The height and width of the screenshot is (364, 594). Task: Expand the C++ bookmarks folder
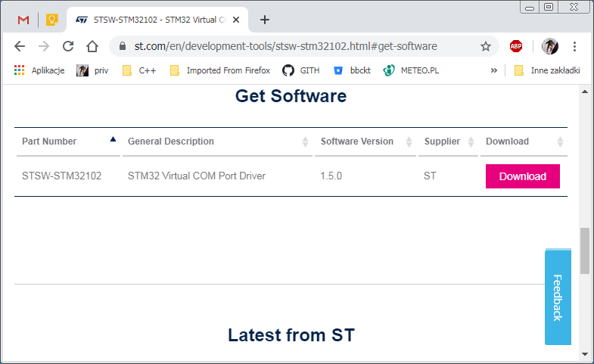tap(139, 70)
